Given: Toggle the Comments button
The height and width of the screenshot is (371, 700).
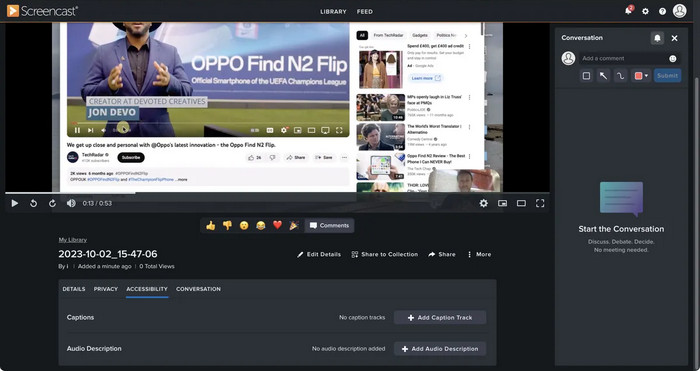Looking at the screenshot, I should [x=329, y=225].
